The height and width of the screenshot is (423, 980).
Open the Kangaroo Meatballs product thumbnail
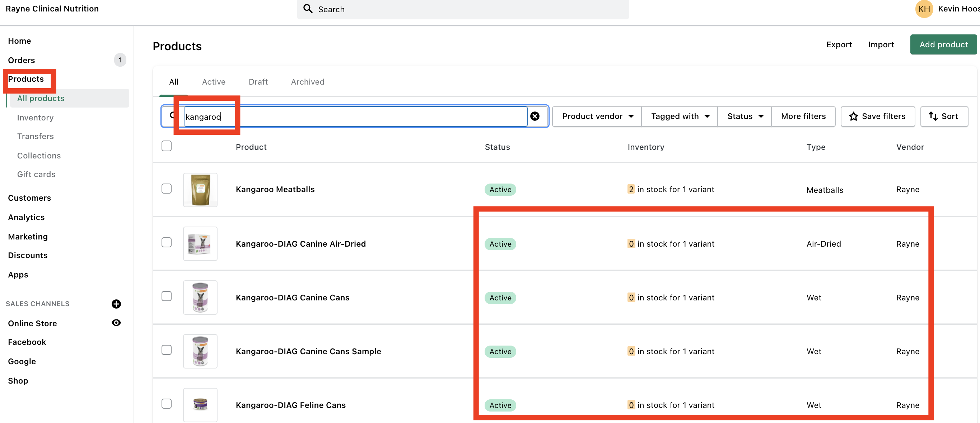point(200,190)
